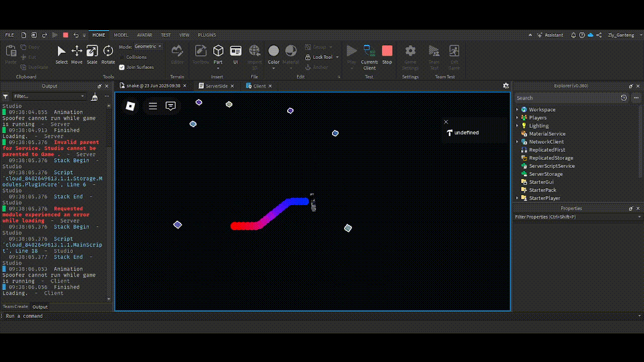Expand the Lighting tree node

pos(517,126)
